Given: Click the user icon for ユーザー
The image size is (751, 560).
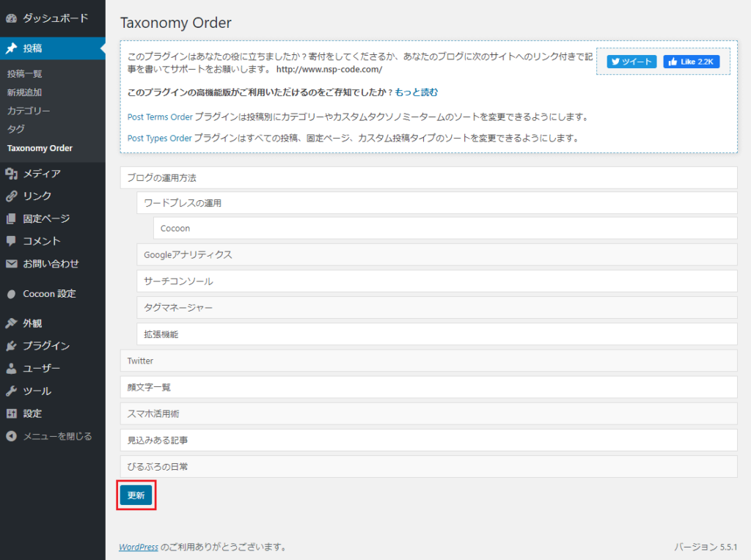Looking at the screenshot, I should point(12,369).
